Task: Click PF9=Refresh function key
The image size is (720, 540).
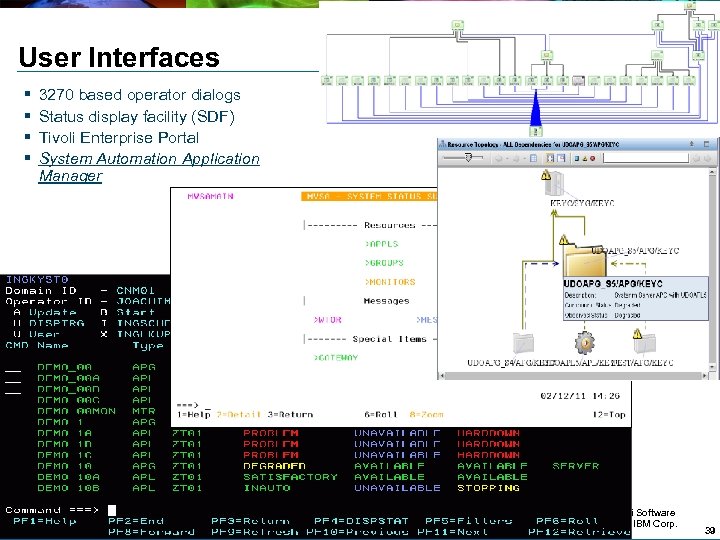Action: coord(254,532)
